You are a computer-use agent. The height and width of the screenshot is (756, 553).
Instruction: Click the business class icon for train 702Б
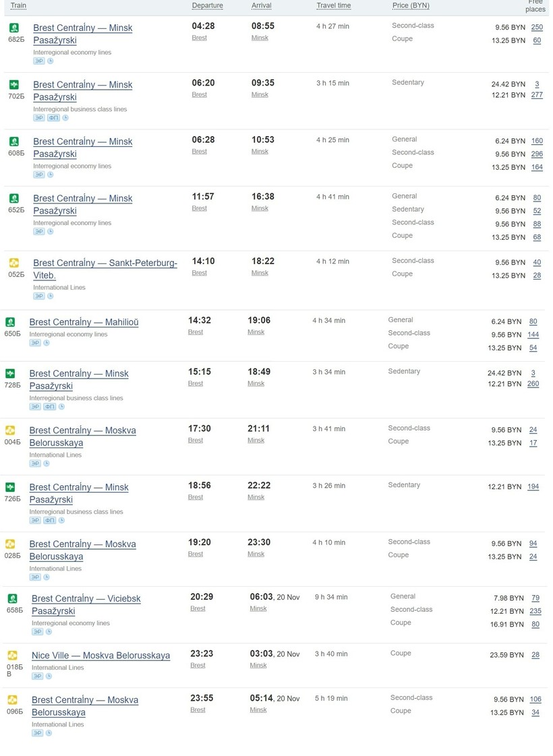coord(14,84)
